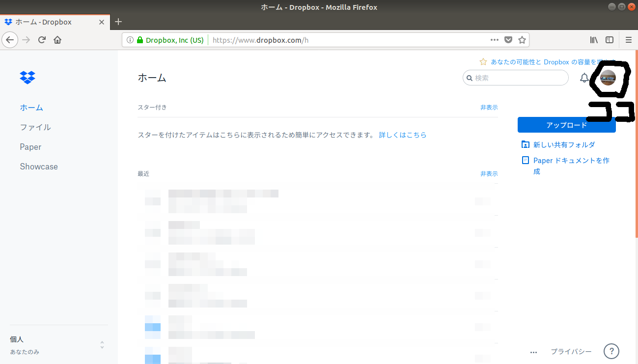Open Showcase in the sidebar

point(39,167)
